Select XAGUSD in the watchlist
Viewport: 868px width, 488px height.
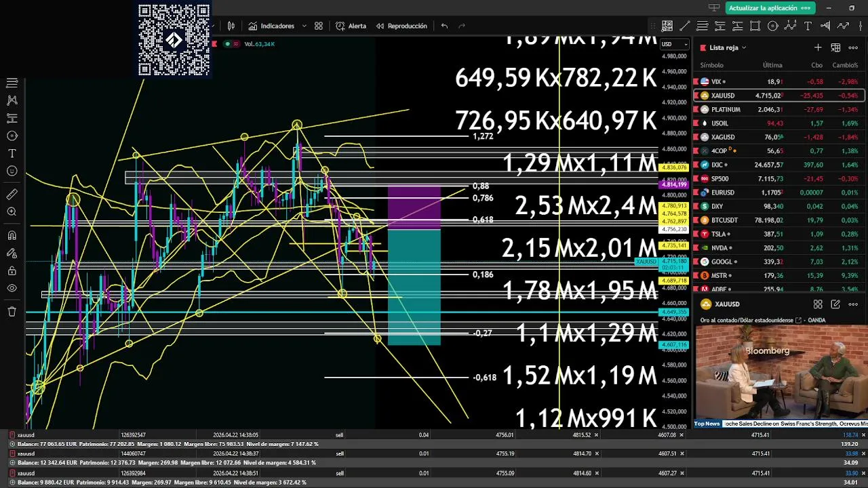(x=778, y=137)
